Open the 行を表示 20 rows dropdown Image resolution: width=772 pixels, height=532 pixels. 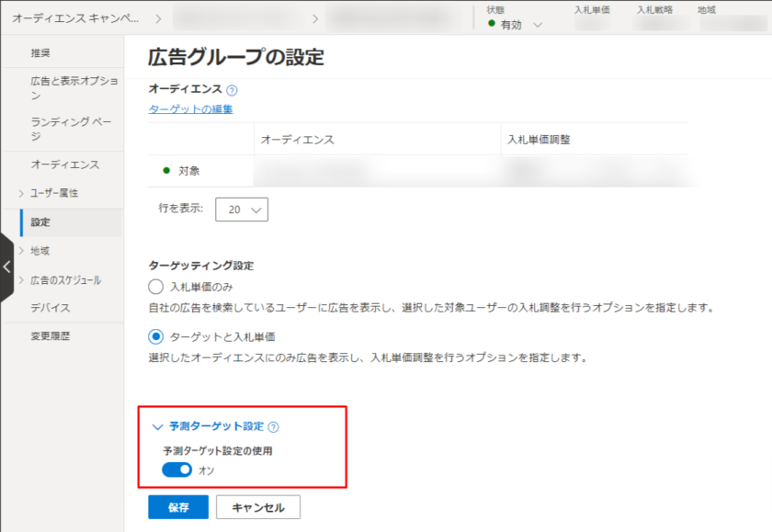[x=241, y=209]
